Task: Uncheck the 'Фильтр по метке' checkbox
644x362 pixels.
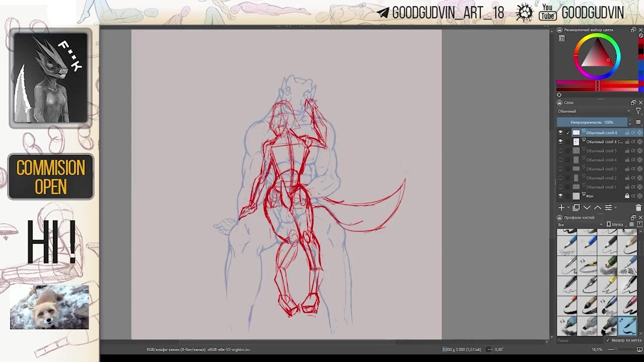Action: tap(608, 340)
